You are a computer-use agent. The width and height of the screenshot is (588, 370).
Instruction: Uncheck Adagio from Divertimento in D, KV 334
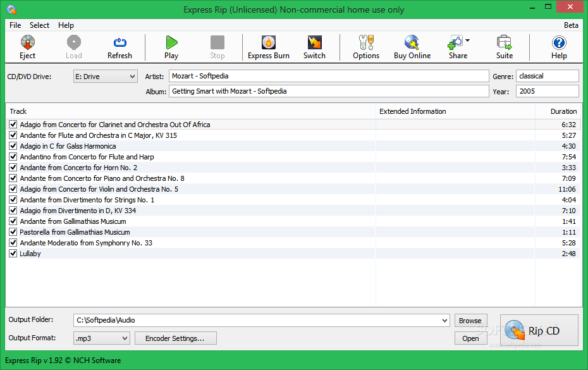click(13, 211)
